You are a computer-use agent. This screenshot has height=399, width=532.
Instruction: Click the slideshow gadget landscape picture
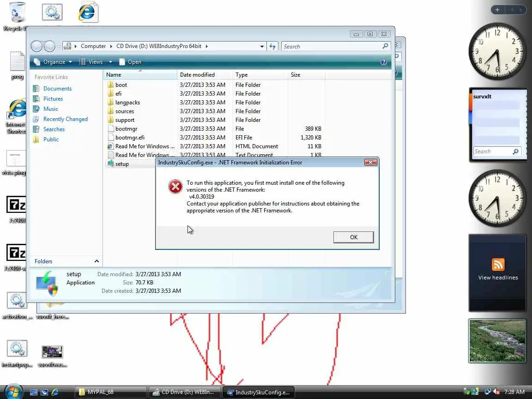pyautogui.click(x=497, y=341)
